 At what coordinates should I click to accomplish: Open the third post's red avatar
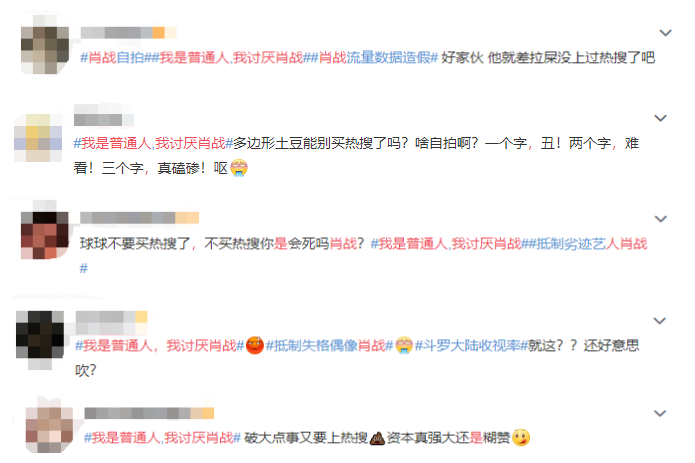[x=45, y=235]
